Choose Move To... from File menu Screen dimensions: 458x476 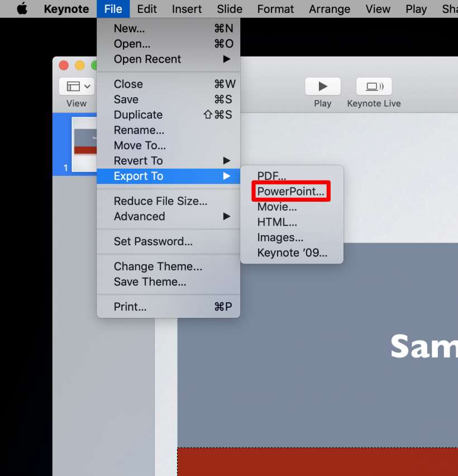point(169,145)
